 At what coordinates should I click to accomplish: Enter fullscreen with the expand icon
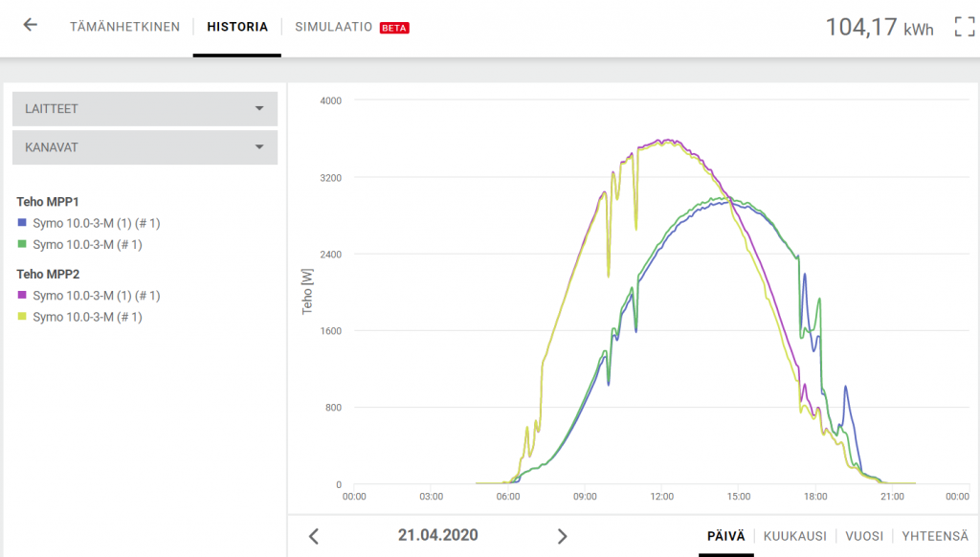coord(964,27)
